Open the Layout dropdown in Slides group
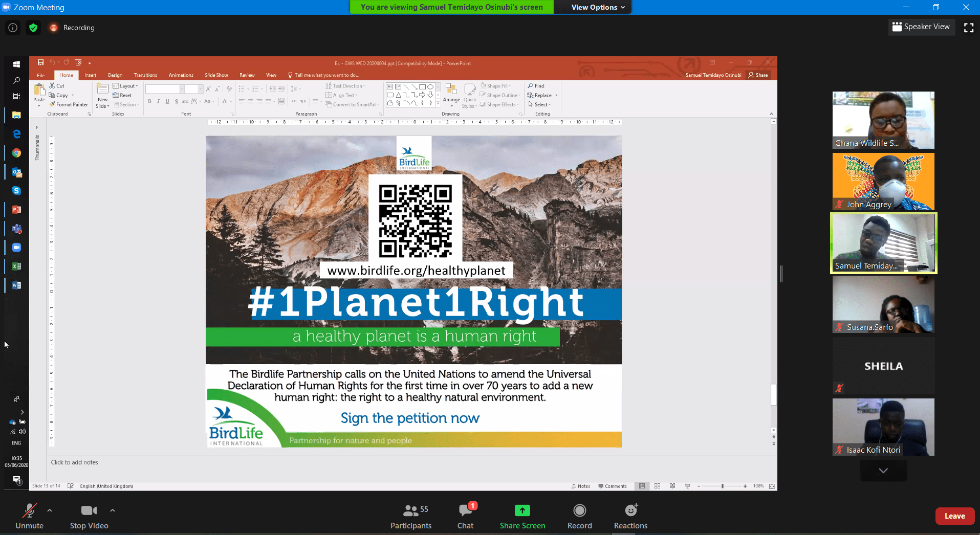 (x=125, y=86)
